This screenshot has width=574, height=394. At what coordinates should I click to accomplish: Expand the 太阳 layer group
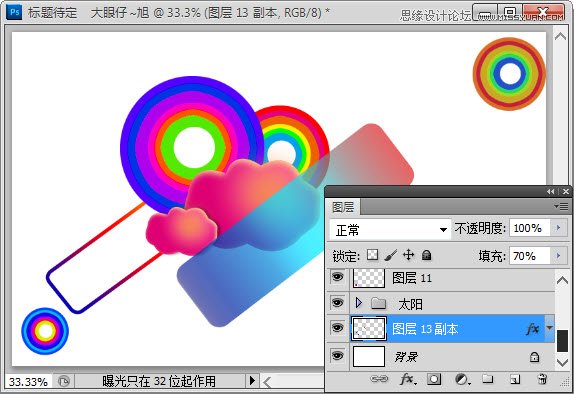click(x=359, y=302)
